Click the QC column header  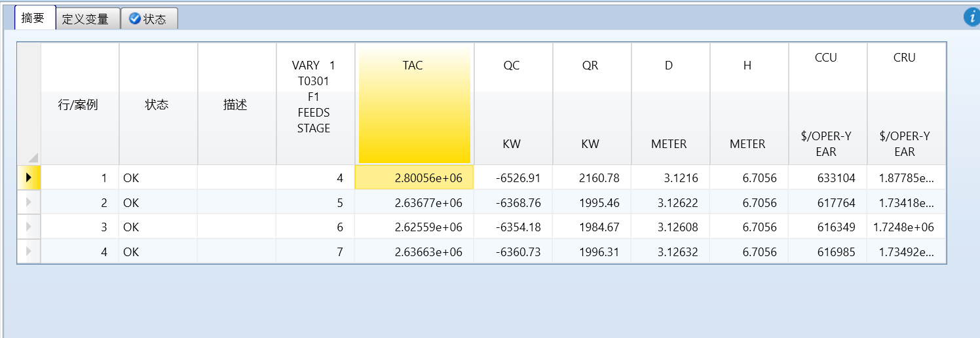click(513, 103)
